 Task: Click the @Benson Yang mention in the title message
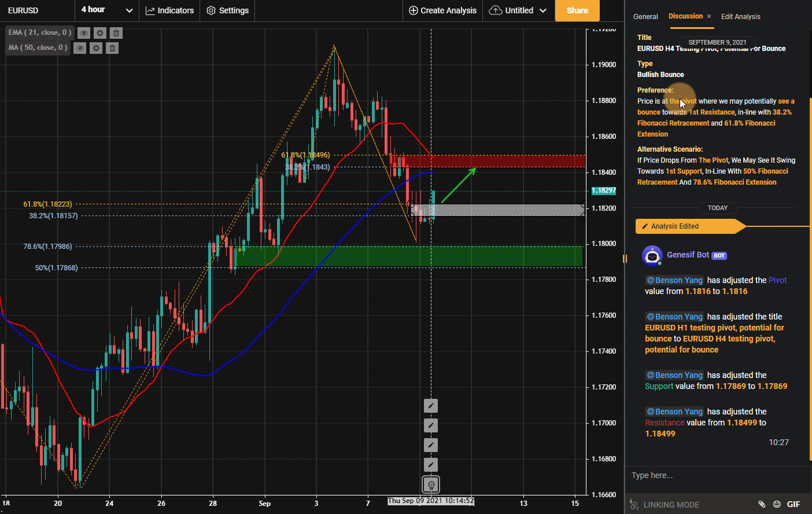[674, 317]
